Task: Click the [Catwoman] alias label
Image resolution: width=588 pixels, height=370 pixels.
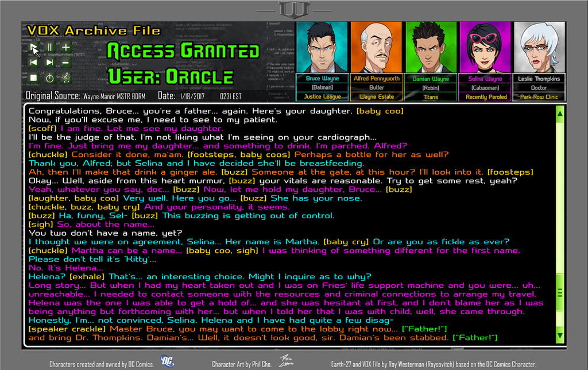Action: coord(485,88)
